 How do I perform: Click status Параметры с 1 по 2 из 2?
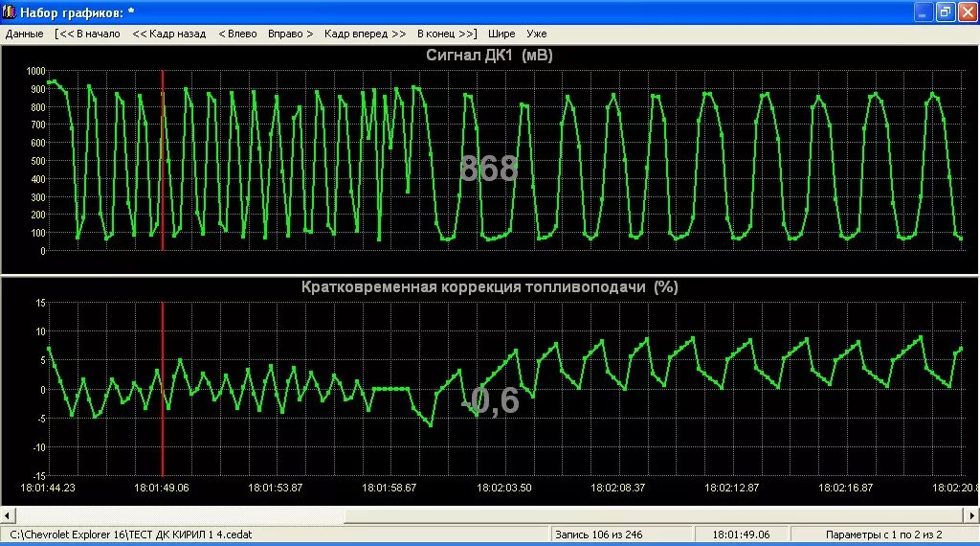point(883,535)
